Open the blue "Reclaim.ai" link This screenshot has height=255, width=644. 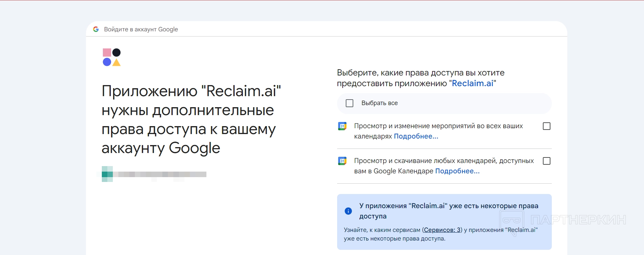point(472,83)
